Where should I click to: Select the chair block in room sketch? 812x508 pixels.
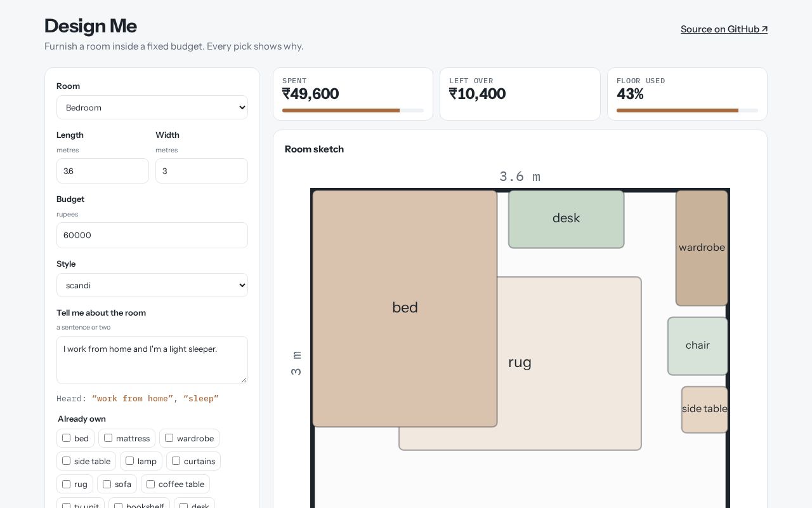click(x=698, y=346)
